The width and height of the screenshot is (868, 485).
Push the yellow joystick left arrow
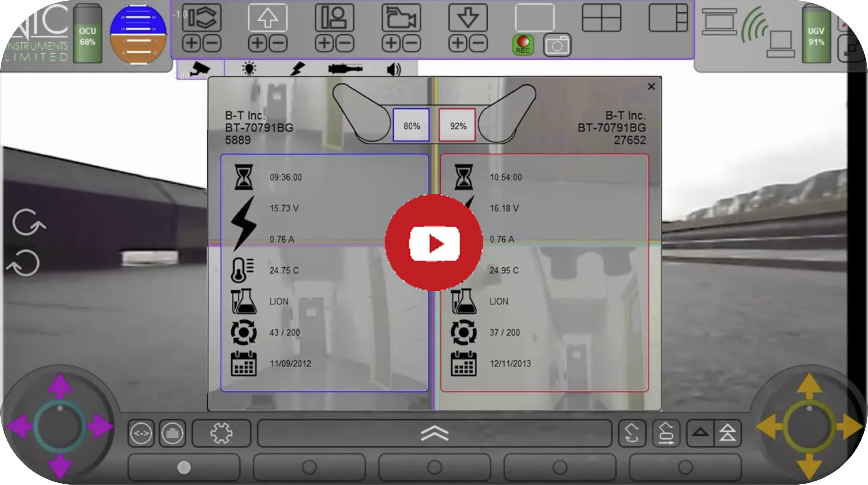[769, 427]
